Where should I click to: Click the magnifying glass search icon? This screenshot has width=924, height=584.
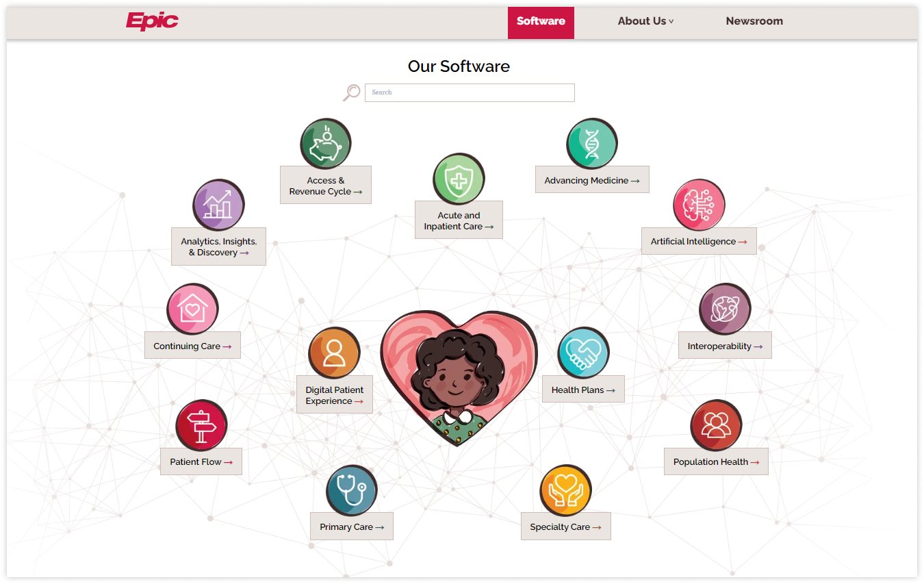point(352,92)
